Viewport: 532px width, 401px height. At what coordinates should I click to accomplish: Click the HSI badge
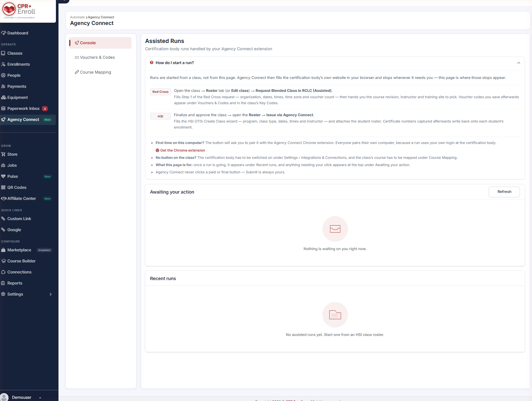[x=160, y=116]
